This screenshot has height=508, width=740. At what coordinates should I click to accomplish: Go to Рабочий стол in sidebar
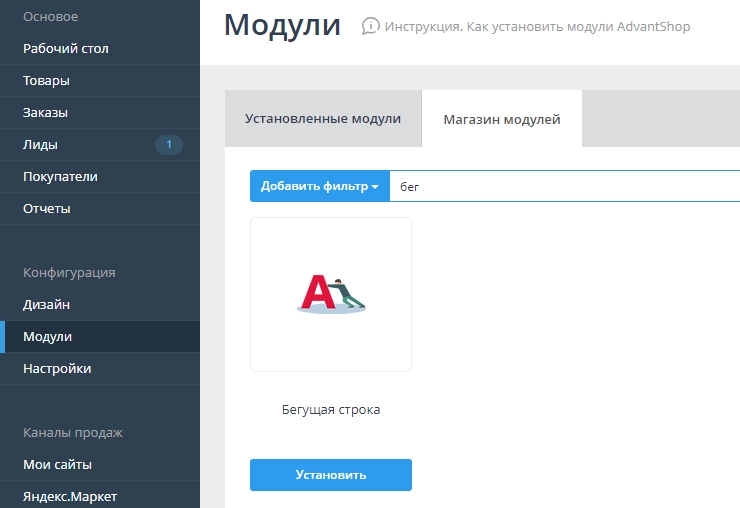(x=66, y=49)
